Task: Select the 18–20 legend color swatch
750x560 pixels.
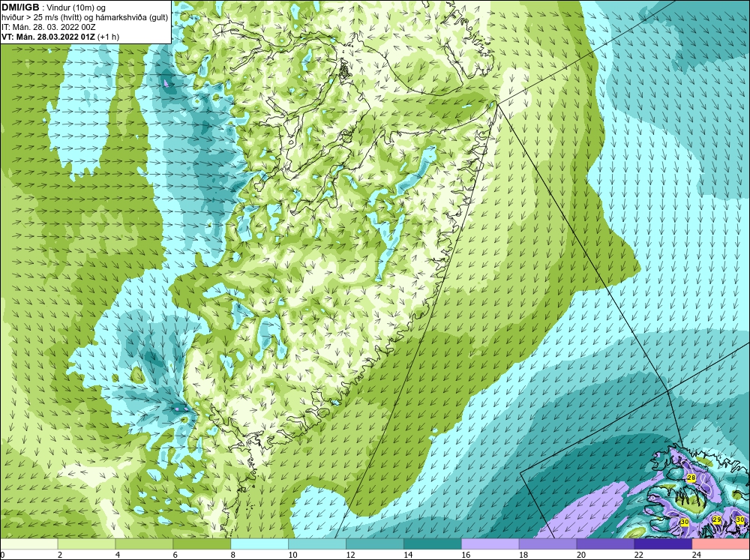Action: pyautogui.click(x=547, y=544)
